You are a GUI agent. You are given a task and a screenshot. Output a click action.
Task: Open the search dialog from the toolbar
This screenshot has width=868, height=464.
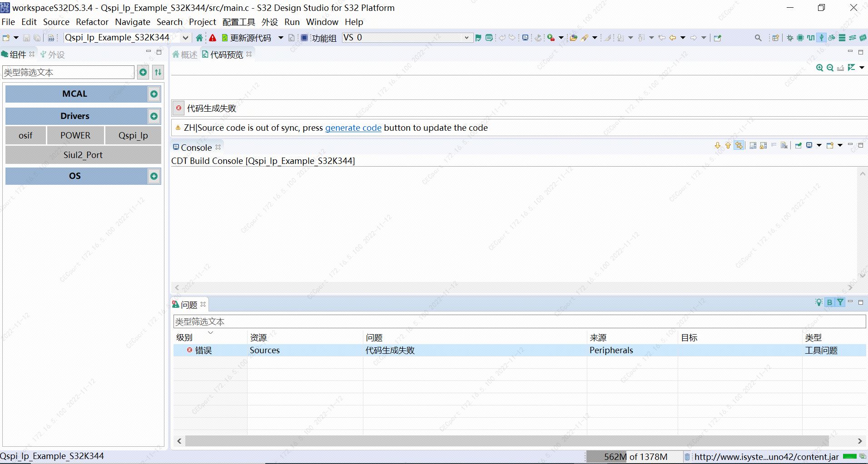758,38
